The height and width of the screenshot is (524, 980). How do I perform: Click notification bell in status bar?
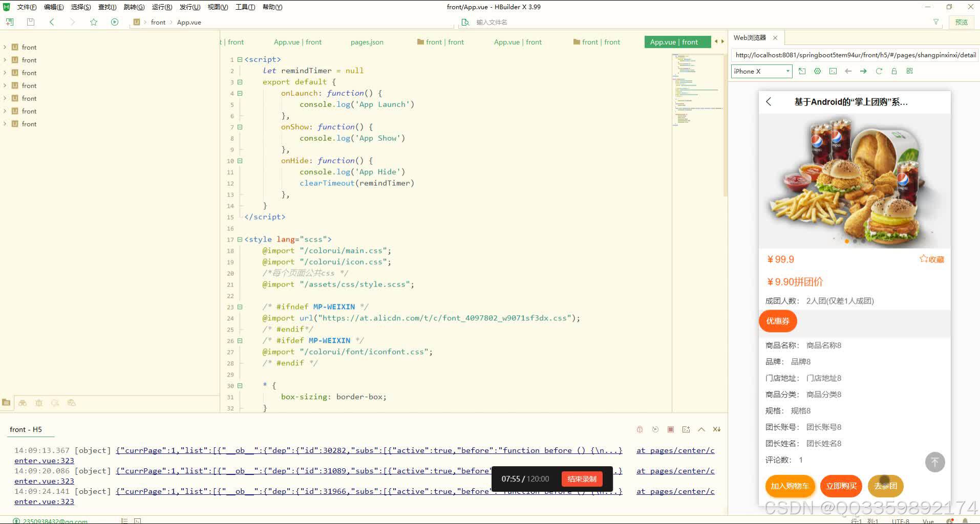pos(965,521)
